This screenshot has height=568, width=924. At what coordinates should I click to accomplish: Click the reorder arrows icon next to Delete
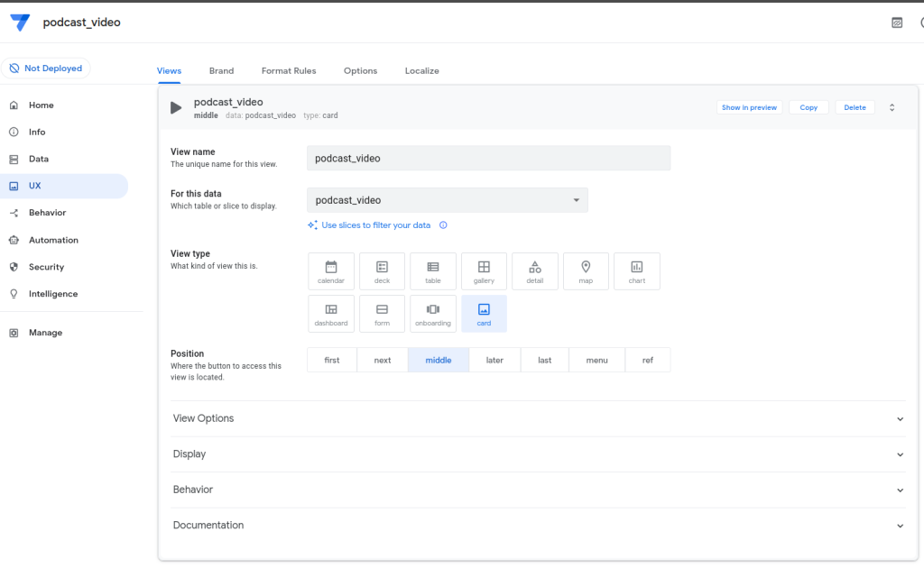click(x=892, y=107)
